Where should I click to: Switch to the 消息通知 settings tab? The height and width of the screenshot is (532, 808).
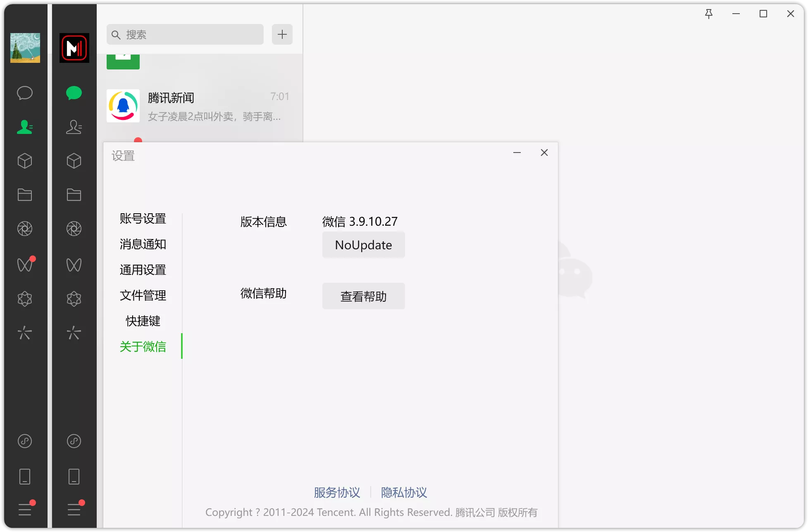(143, 244)
